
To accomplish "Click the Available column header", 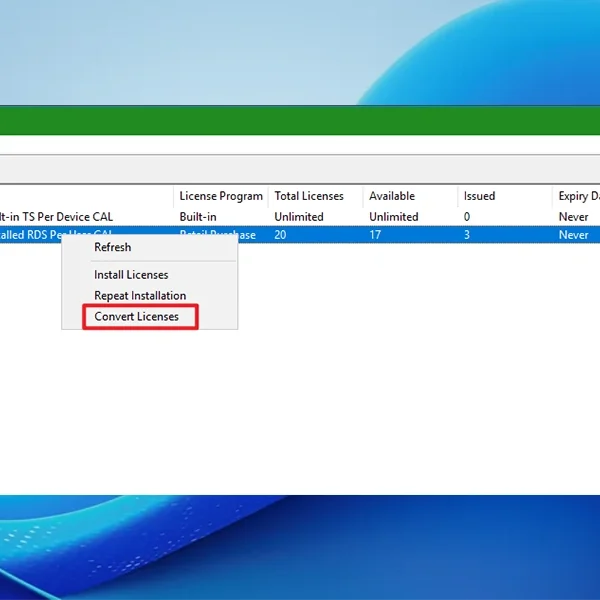I will [x=392, y=196].
